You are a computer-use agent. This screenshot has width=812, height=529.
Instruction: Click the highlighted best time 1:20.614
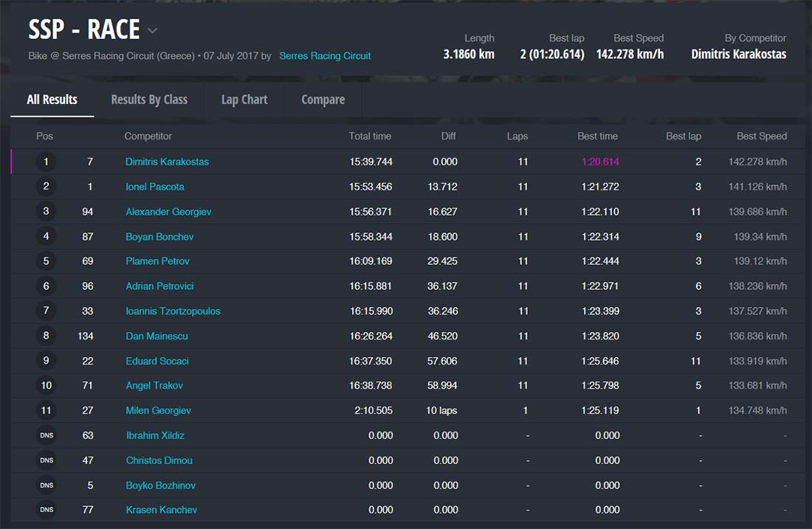599,162
